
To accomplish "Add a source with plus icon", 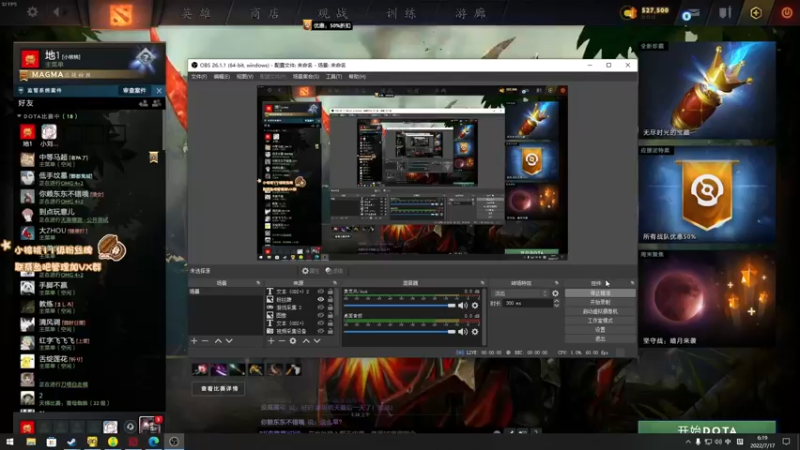I will pyautogui.click(x=271, y=341).
